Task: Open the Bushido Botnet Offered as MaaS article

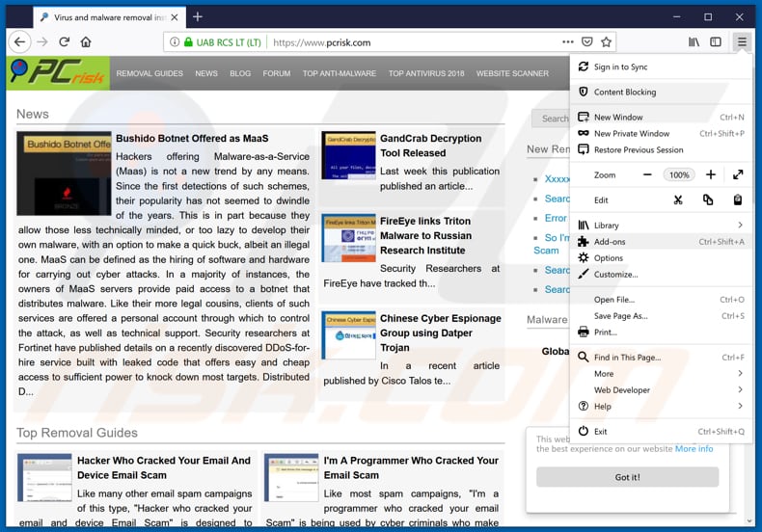Action: coord(192,139)
